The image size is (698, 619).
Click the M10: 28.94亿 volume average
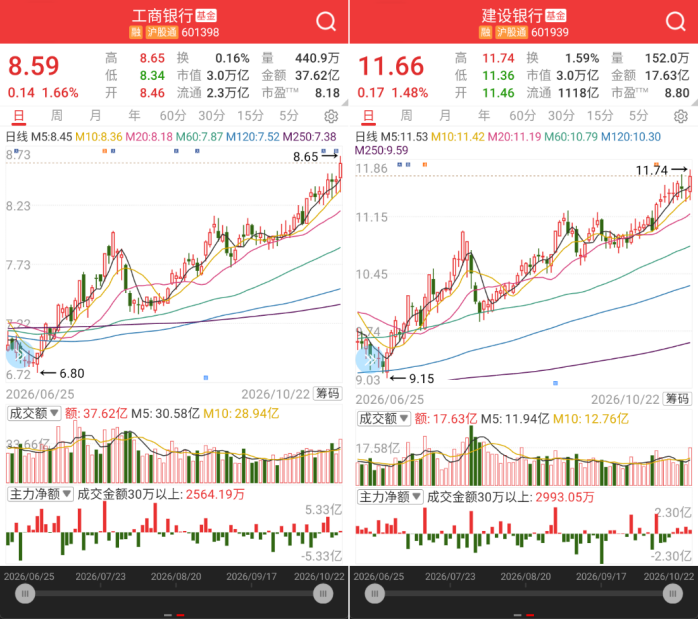point(241,413)
